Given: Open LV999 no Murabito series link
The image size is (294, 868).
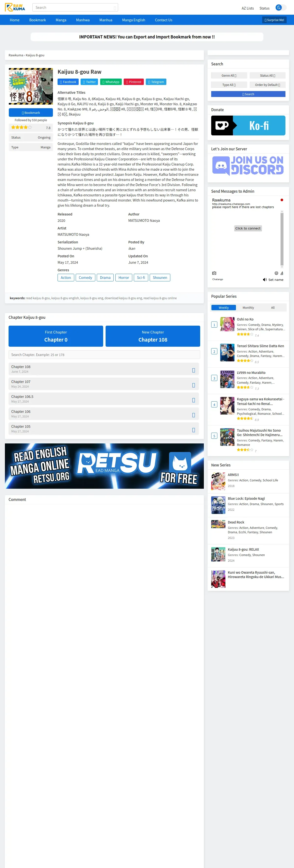Looking at the screenshot, I should coord(251,373).
